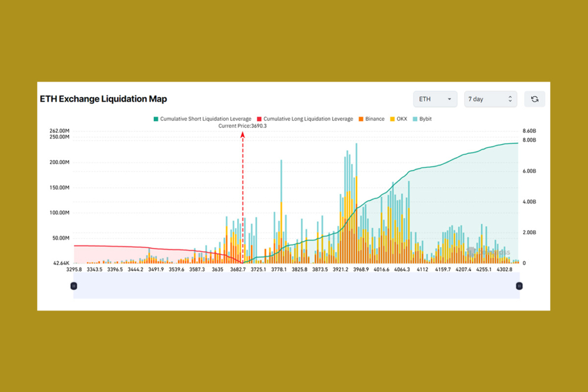This screenshot has width=588, height=392.
Task: Toggle Cumulative Long Liquidation Leverage legend
Action: (x=304, y=119)
